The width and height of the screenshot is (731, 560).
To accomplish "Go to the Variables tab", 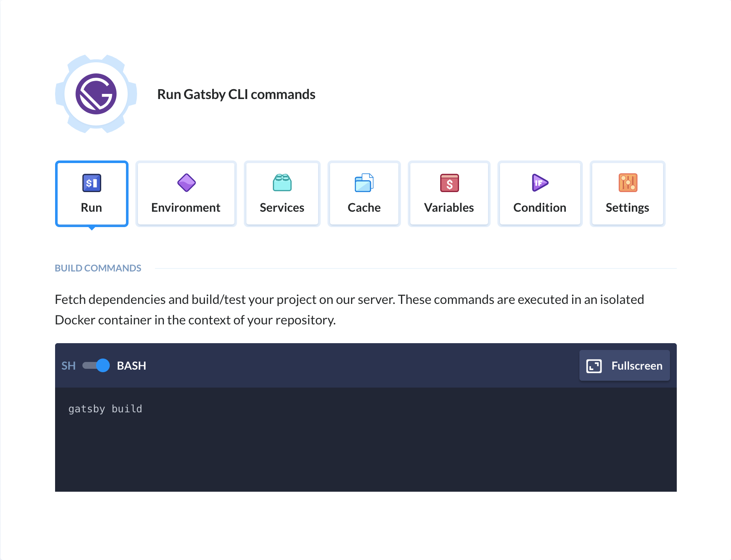I will tap(449, 194).
